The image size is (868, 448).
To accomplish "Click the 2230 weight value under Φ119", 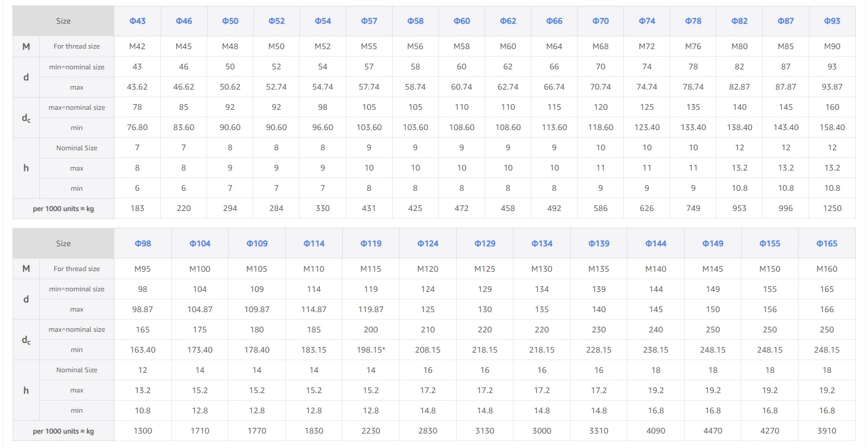I will (371, 431).
